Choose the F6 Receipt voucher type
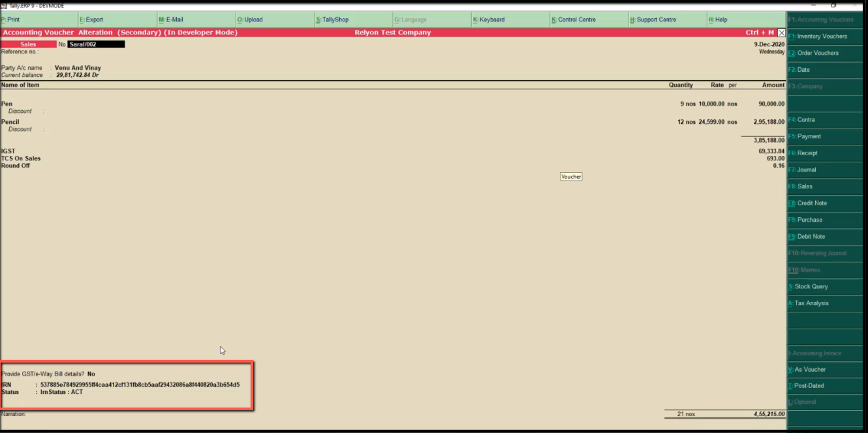Screen dimensions: 868x433 (825, 153)
